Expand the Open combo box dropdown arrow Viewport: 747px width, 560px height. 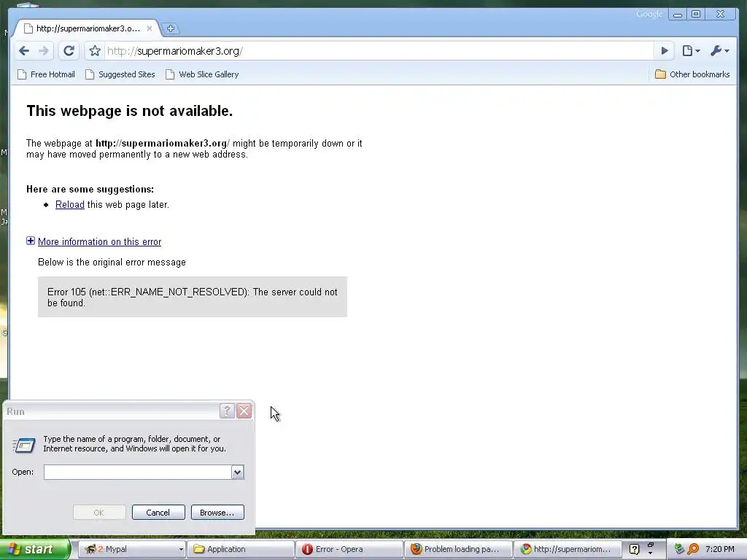237,472
